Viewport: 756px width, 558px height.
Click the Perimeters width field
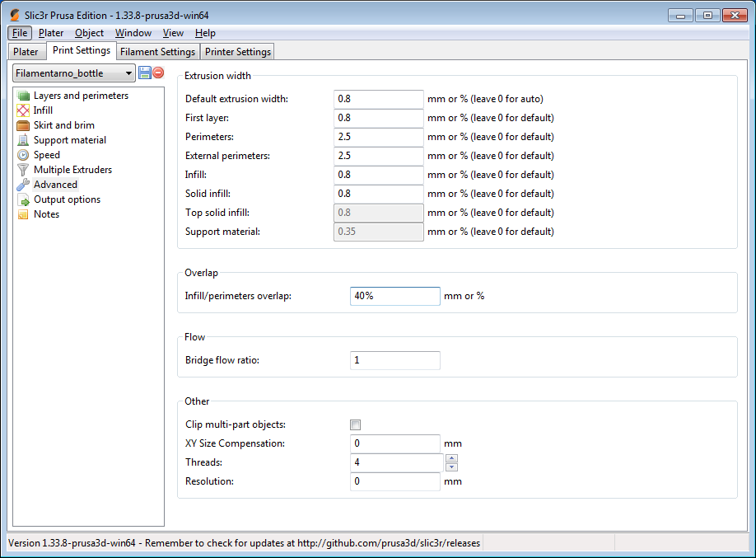pyautogui.click(x=379, y=137)
